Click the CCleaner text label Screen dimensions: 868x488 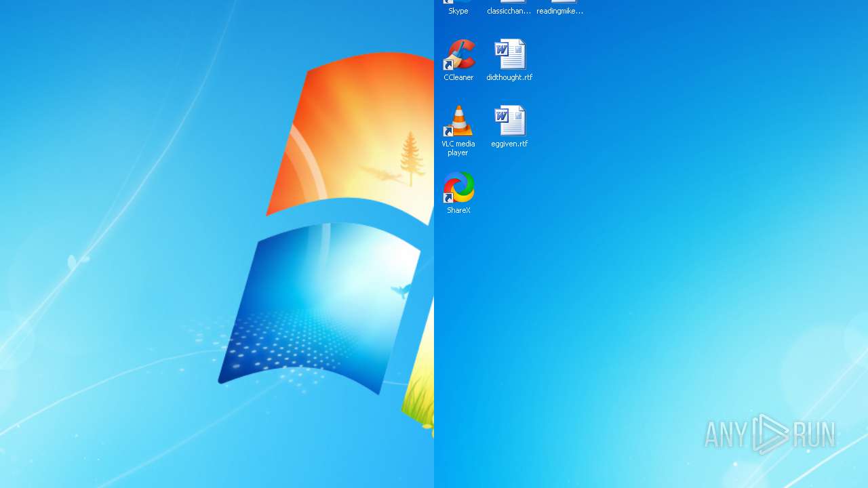click(x=458, y=77)
